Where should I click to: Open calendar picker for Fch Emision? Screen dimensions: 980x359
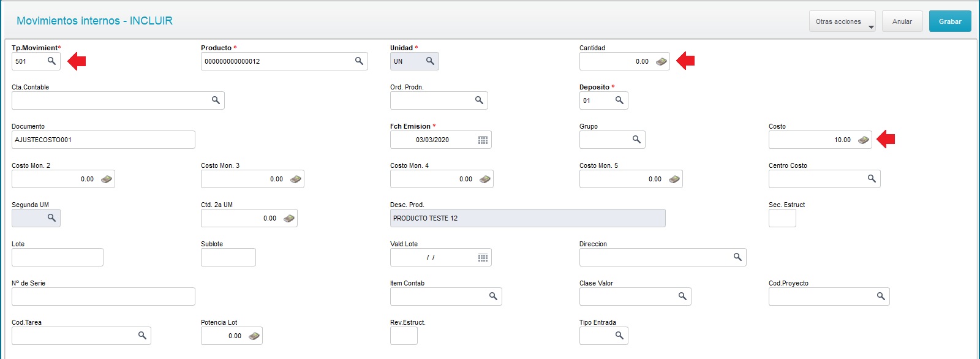tap(483, 140)
